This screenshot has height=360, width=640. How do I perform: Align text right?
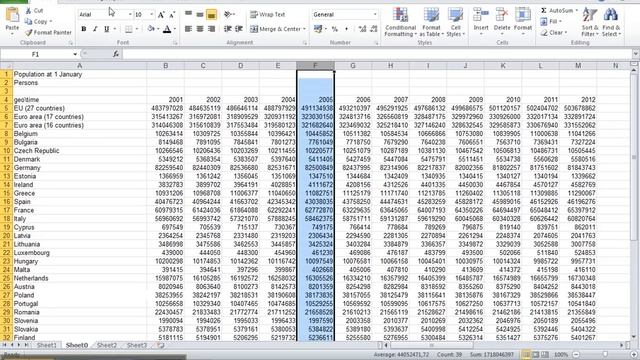pos(211,29)
